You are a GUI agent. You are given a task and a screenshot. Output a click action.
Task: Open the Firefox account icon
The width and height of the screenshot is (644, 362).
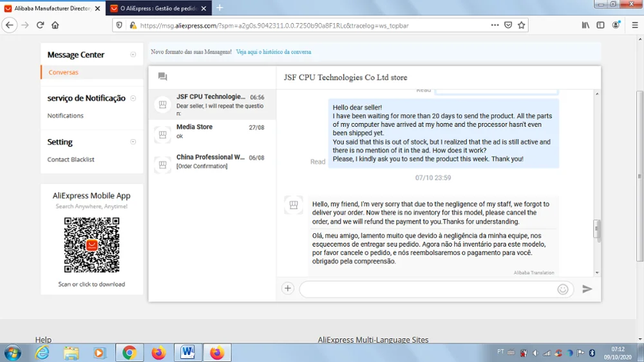point(616,25)
